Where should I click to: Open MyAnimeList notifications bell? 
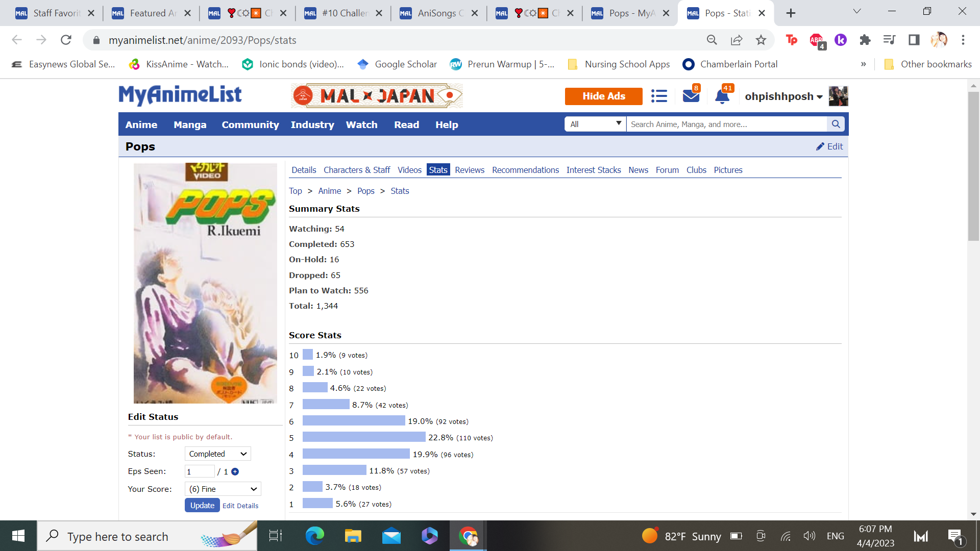722,96
